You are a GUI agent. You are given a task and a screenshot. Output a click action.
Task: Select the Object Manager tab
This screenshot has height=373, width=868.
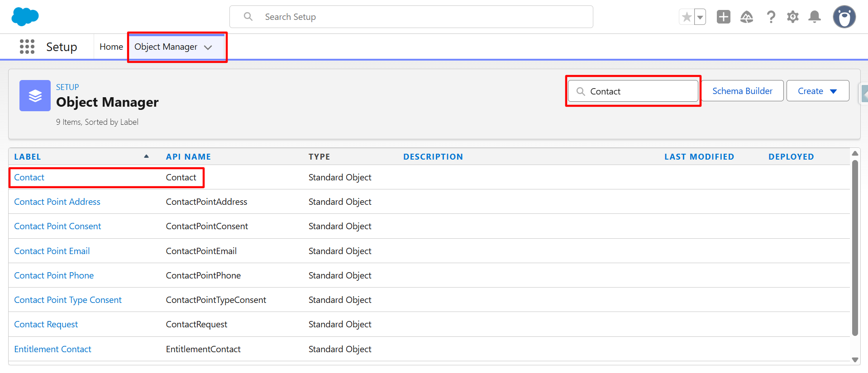[166, 47]
